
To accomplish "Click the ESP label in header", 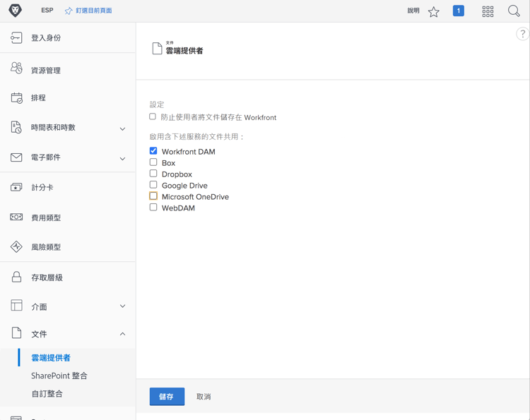I will click(x=47, y=11).
